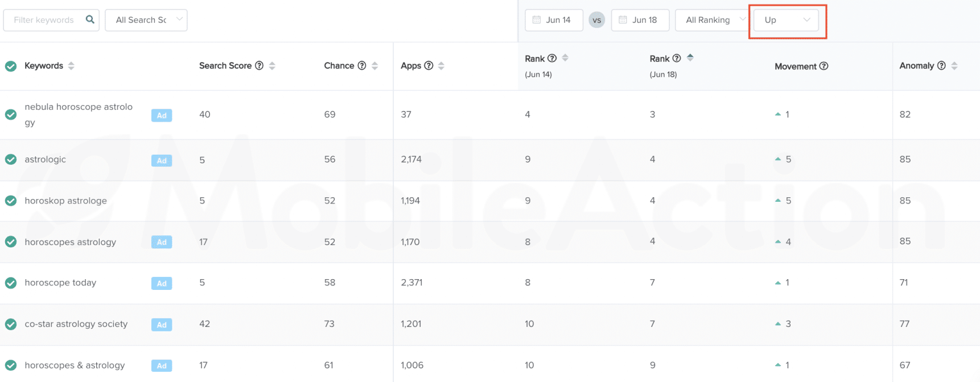Sort table by Anomaly
Screen dimensions: 980x382
coord(954,66)
